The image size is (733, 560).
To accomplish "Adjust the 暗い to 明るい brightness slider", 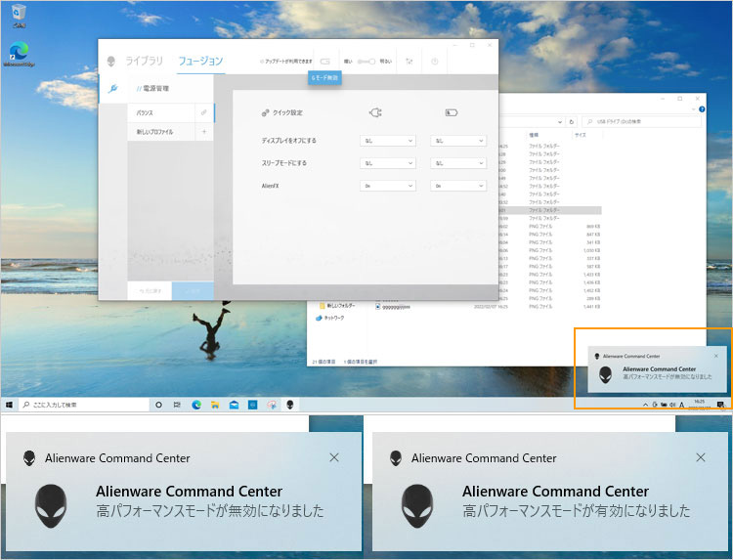I will pos(366,62).
